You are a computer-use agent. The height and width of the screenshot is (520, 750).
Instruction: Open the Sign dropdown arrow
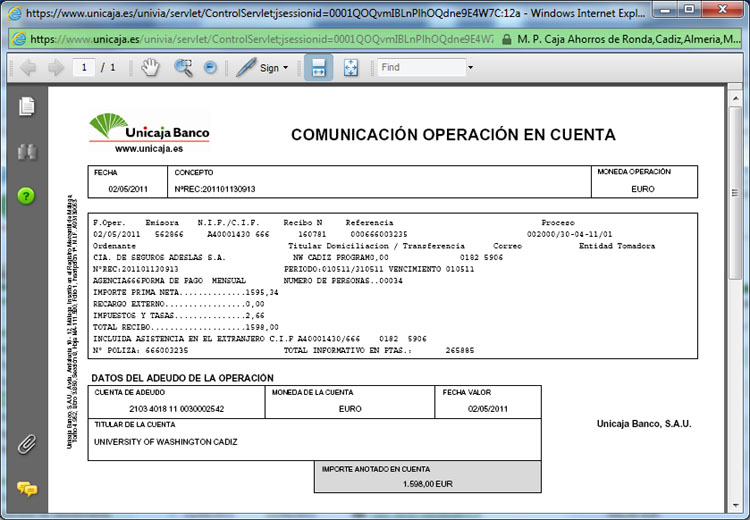pyautogui.click(x=286, y=67)
